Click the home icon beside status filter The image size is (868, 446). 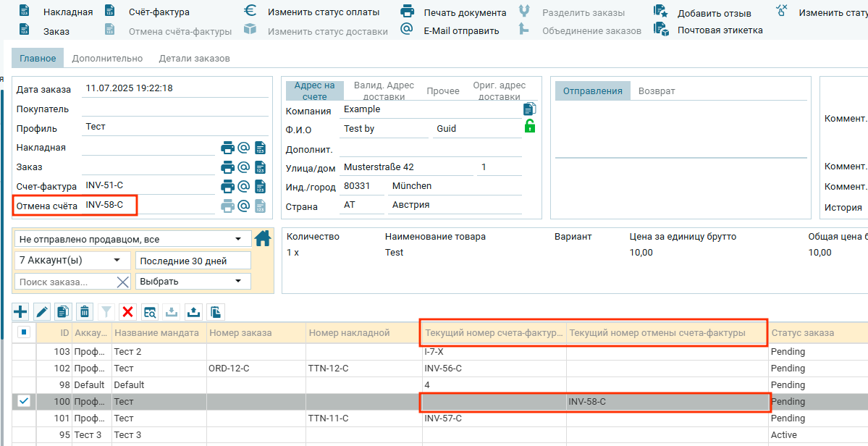click(x=263, y=238)
